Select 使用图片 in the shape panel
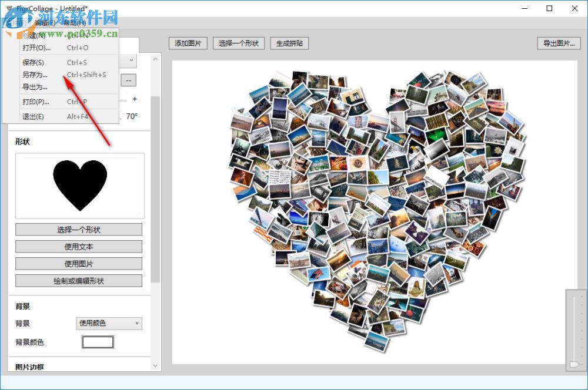Viewport: 588px width, 390px height. pos(79,263)
